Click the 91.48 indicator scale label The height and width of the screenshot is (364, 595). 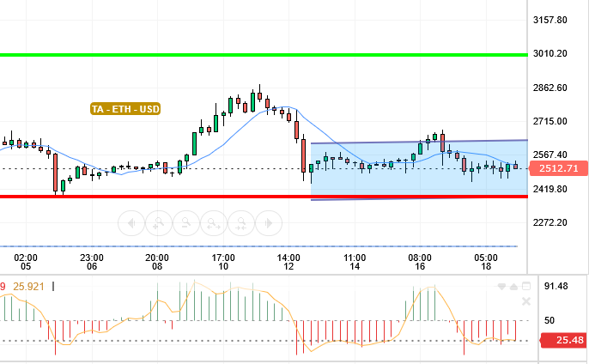556,286
